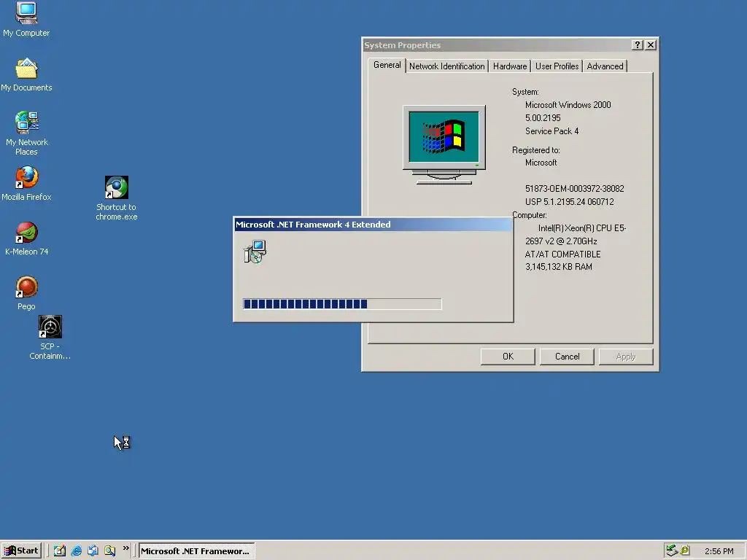Close the System Properties window

(x=651, y=44)
